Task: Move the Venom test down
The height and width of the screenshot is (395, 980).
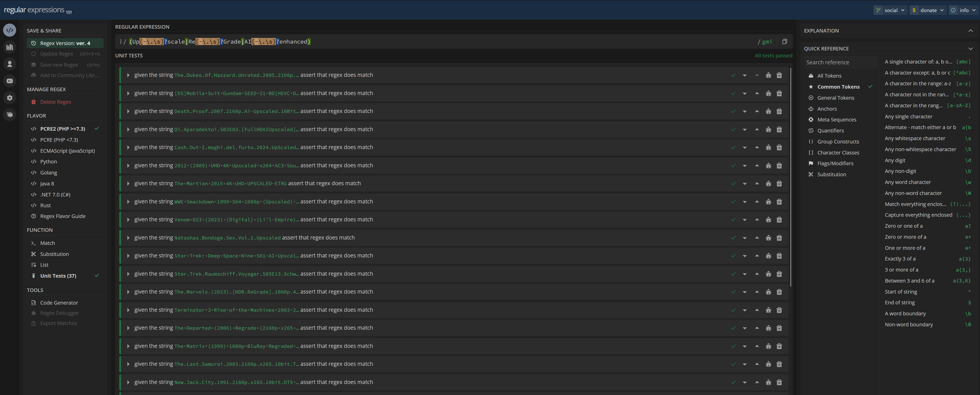Action: pyautogui.click(x=745, y=220)
